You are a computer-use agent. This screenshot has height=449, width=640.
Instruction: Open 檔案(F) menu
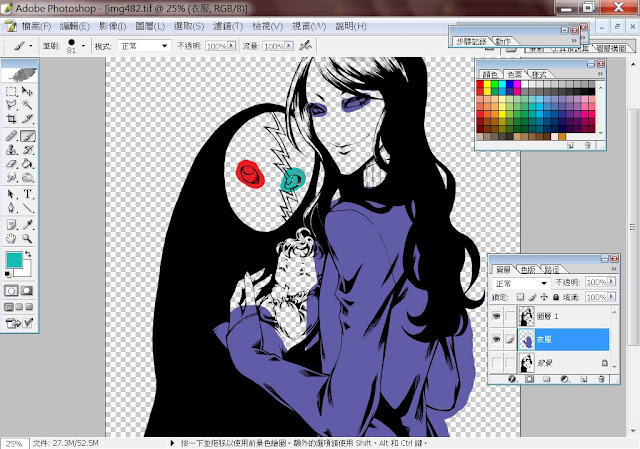[x=36, y=26]
